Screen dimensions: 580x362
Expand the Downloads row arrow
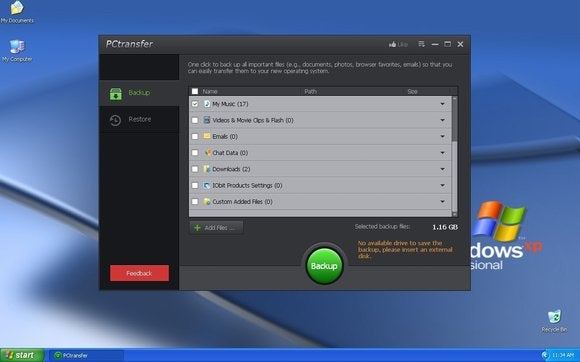coord(442,169)
